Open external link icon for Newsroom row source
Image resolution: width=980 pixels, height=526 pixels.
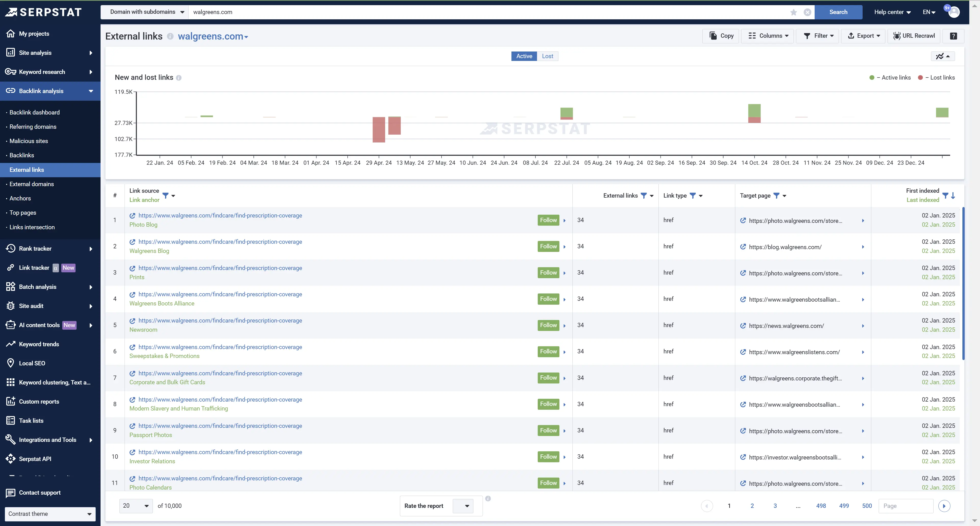(x=132, y=321)
